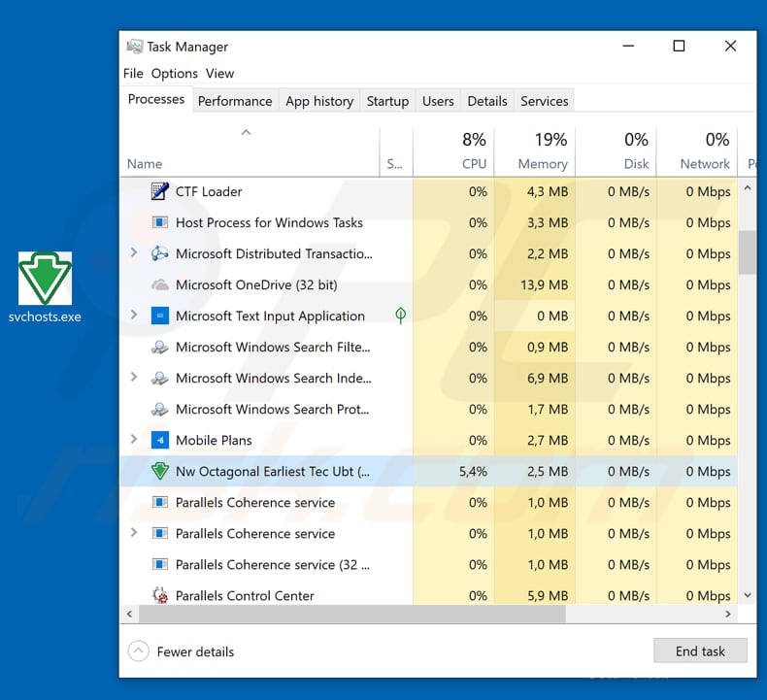
Task: Switch to the App history tab
Action: (319, 101)
